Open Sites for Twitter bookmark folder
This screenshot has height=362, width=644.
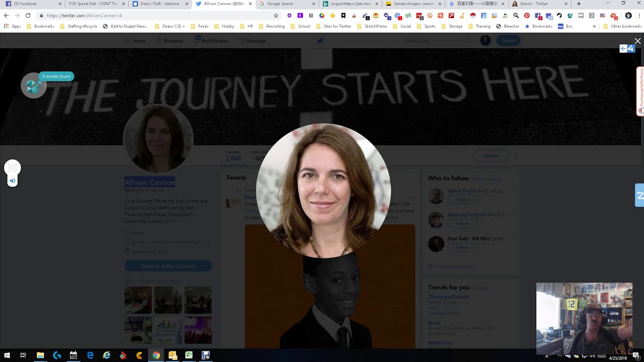334,26
